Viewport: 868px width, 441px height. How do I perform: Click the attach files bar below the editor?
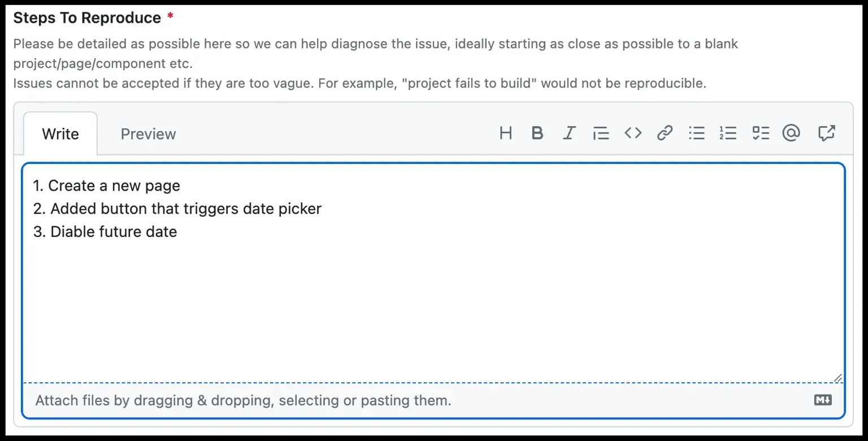click(433, 400)
